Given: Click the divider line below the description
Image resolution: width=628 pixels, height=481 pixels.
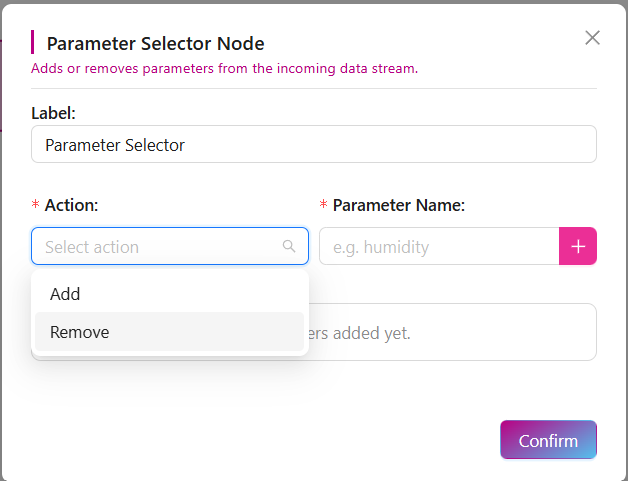Looking at the screenshot, I should 313,88.
